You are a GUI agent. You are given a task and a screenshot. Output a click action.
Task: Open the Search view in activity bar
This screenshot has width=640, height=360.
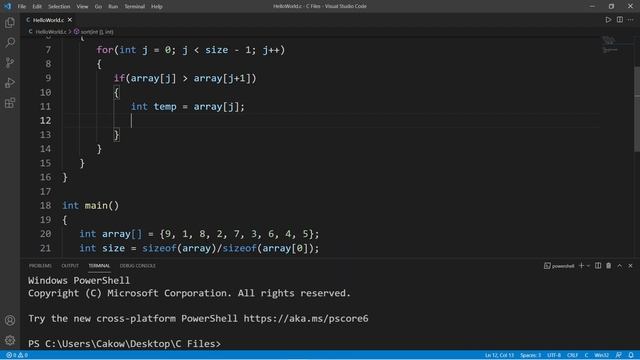[10, 42]
